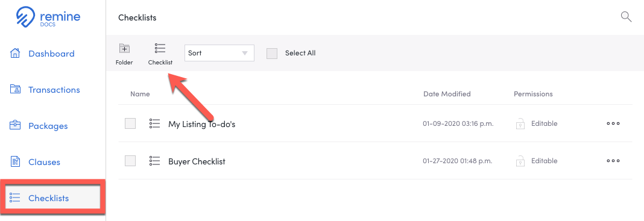Check the My Listing To-do's checkbox

click(x=130, y=123)
